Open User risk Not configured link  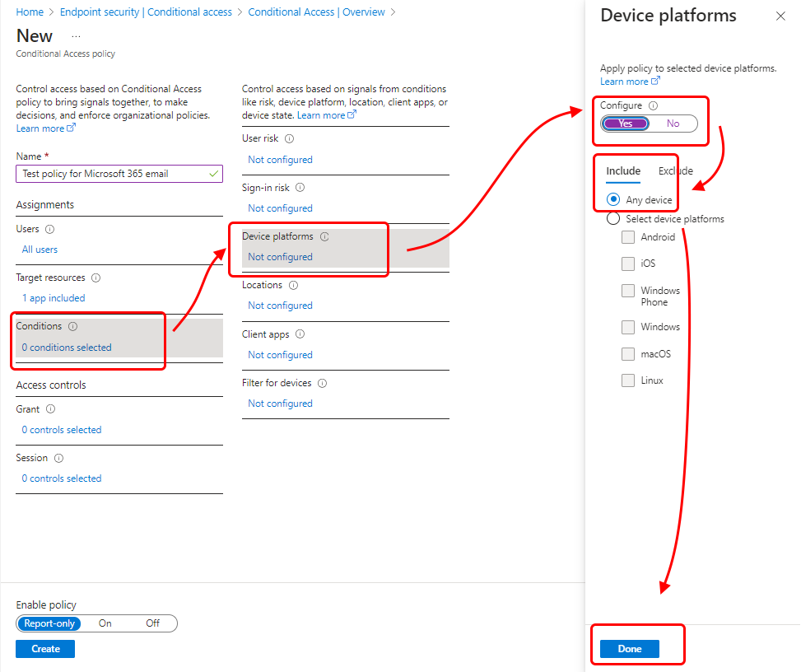click(x=280, y=160)
